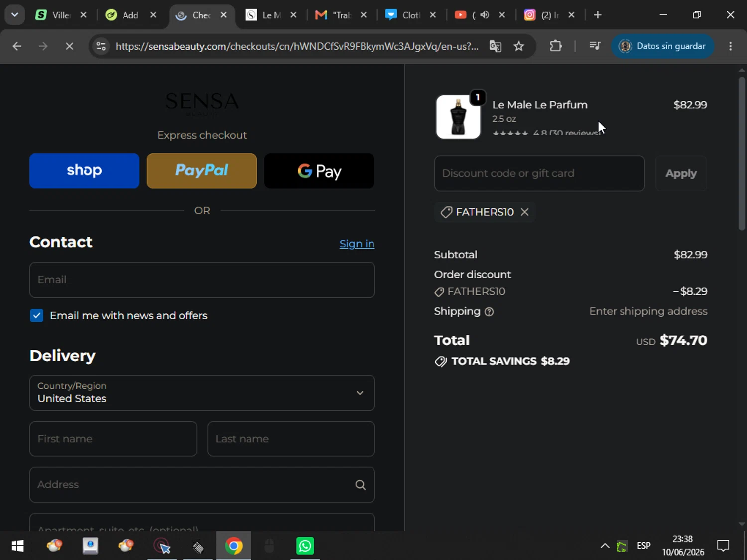This screenshot has width=747, height=560.
Task: Click the TOTAL SAVINGS $8.29 text
Action: click(x=510, y=361)
